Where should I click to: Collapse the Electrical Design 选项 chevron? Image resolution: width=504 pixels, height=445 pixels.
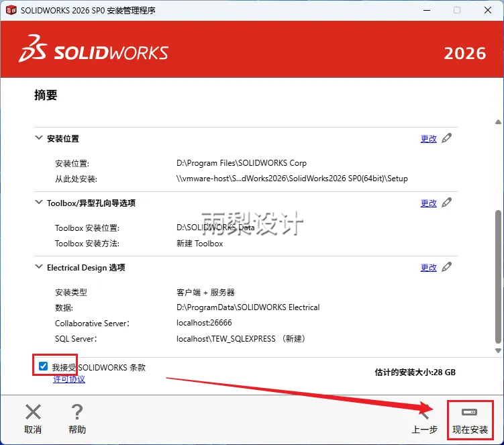pyautogui.click(x=38, y=266)
